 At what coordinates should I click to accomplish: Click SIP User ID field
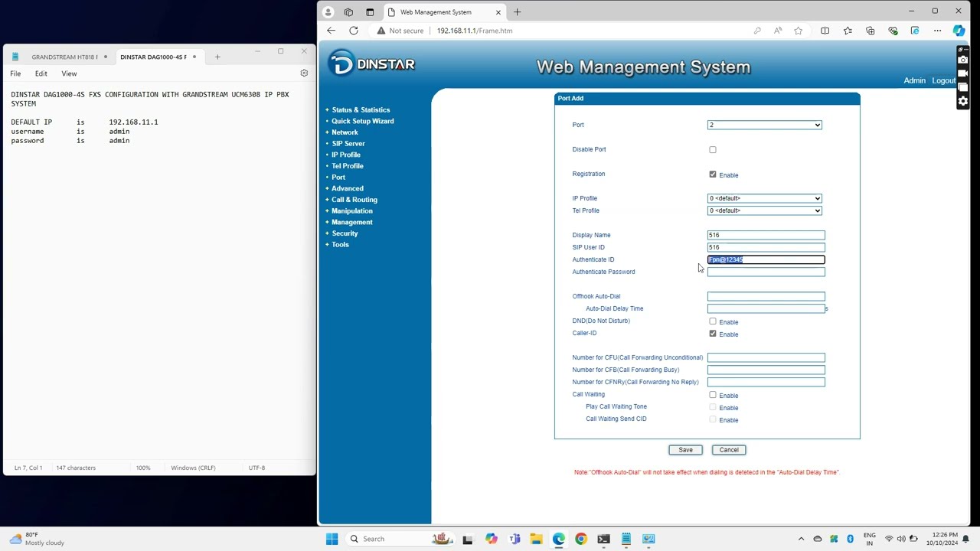(x=766, y=247)
